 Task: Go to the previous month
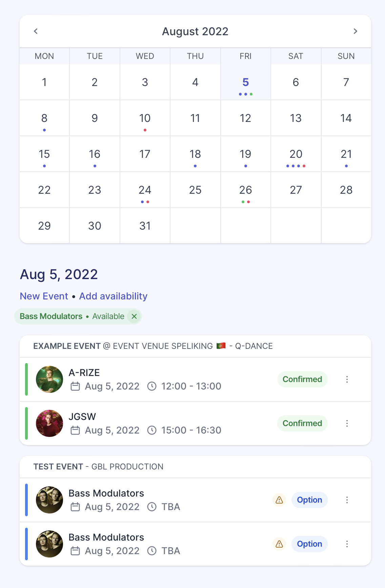tap(35, 31)
